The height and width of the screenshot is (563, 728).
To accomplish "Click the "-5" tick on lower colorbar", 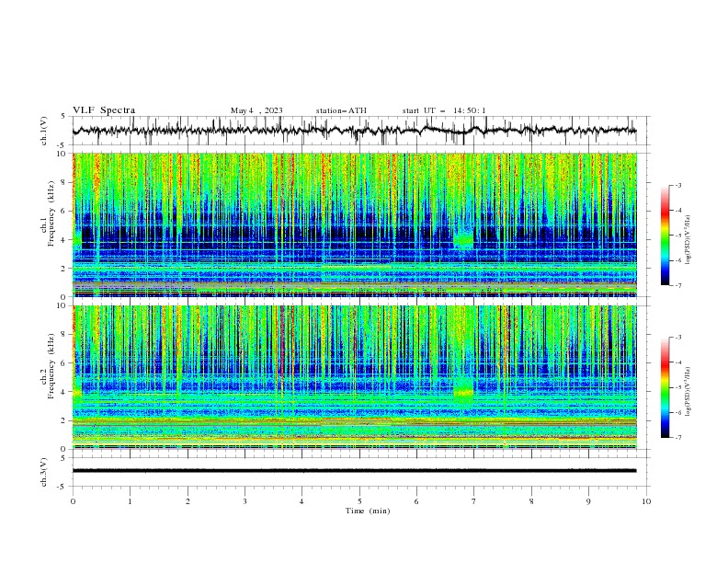I will [677, 387].
